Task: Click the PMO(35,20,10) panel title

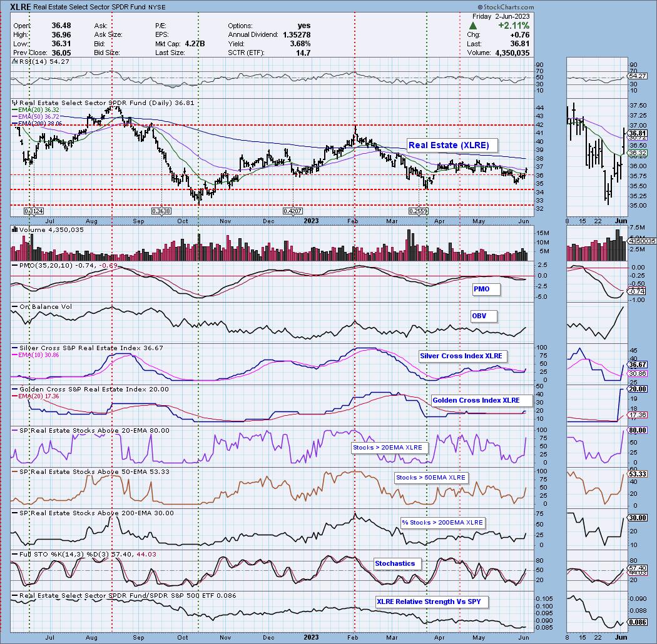Action: [x=64, y=266]
